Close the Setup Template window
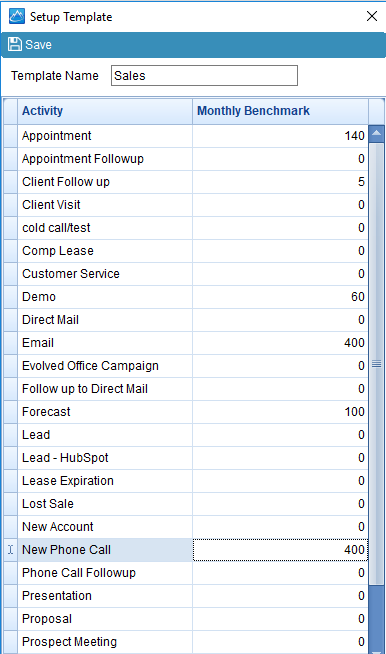This screenshot has width=386, height=654. click(372, 16)
